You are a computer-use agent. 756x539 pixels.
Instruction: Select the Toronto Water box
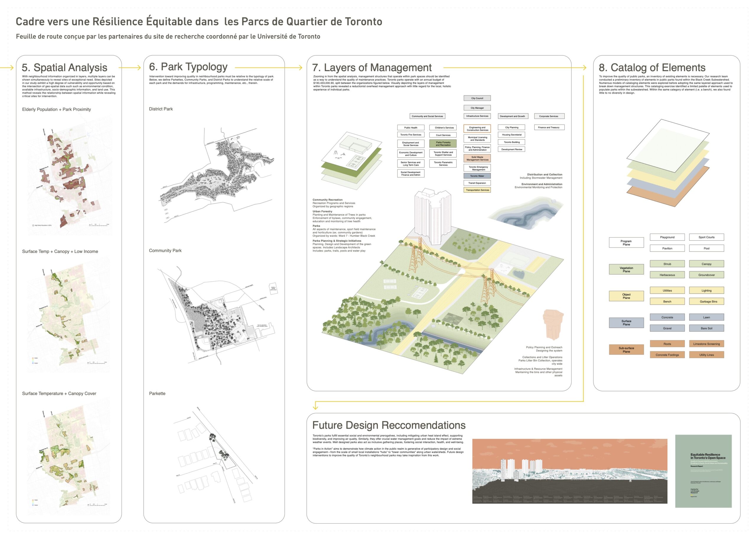coord(477,176)
